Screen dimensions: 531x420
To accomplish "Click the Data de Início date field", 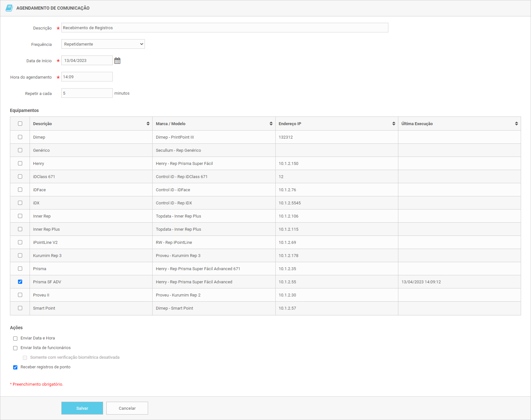I will tap(87, 60).
